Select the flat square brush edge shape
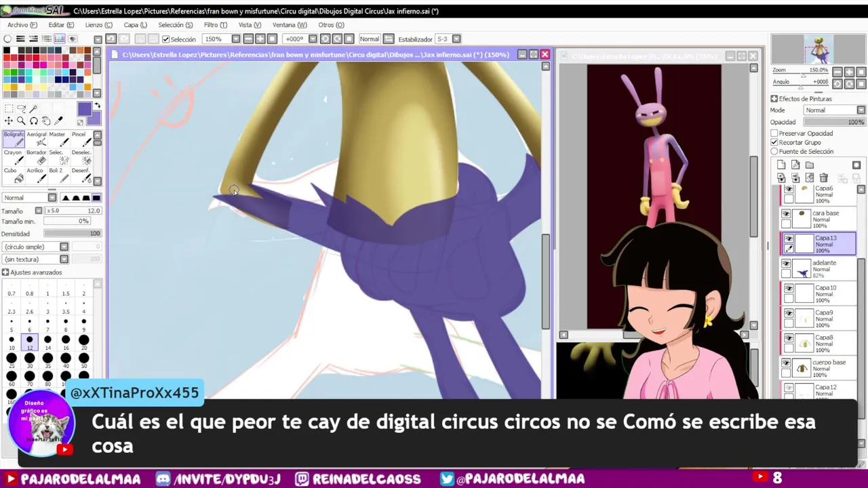 (96, 198)
